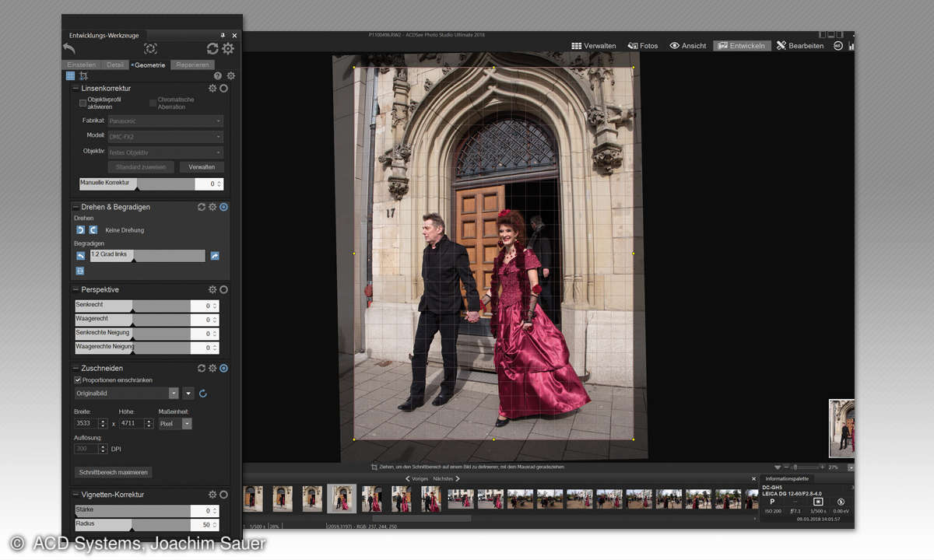Open Linsenkorrektur settings gear
Viewport: 934px width, 560px height.
click(212, 89)
